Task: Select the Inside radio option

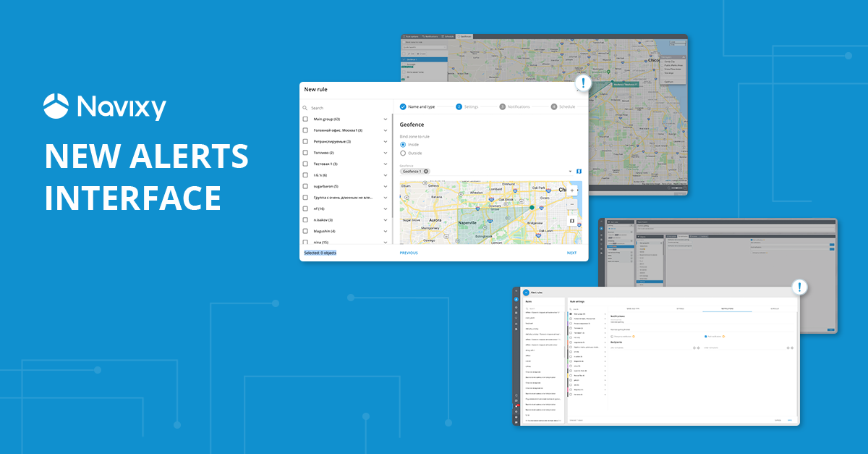Action: tap(403, 144)
